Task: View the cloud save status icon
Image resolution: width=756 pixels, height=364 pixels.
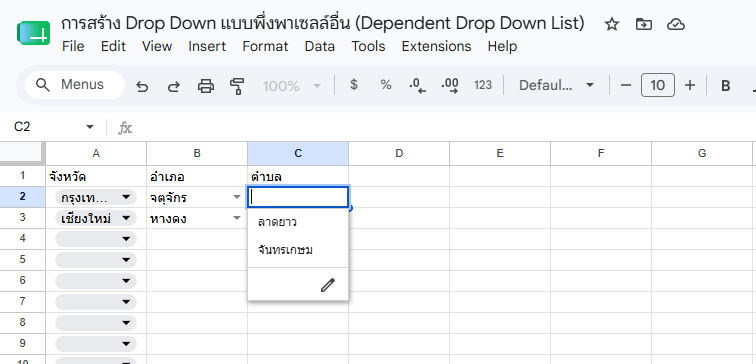Action: [676, 24]
